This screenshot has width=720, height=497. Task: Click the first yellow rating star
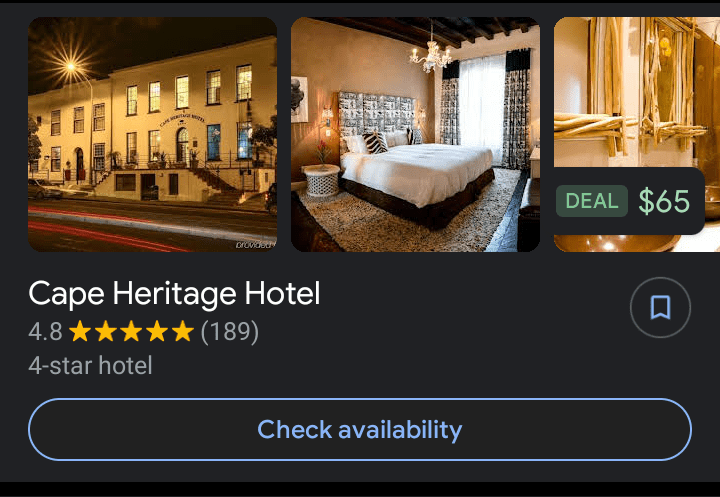(80, 331)
